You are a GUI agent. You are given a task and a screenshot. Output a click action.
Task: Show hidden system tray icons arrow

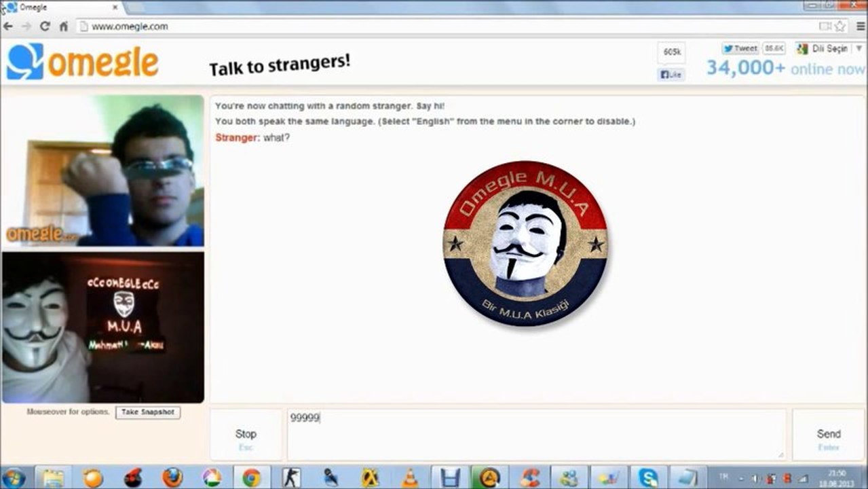click(741, 479)
